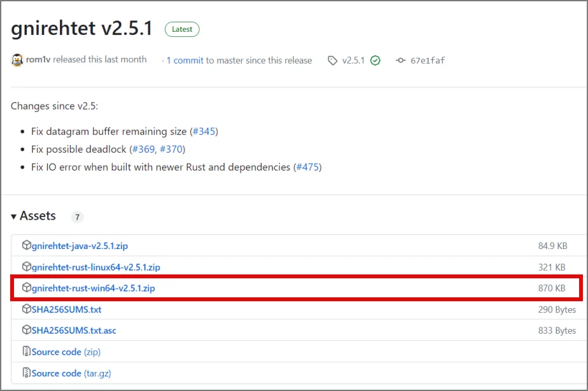Click the '870 KB' file size
Screen dimensions: 588x391
(552, 288)
